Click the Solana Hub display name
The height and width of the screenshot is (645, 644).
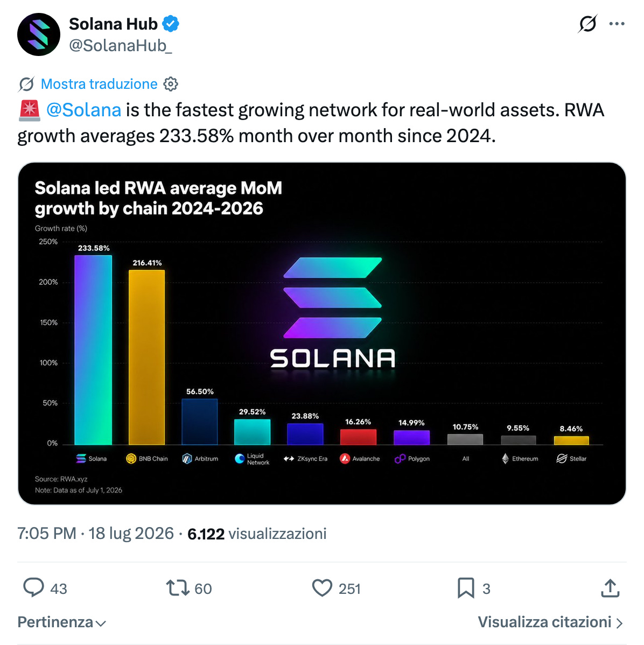click(x=113, y=24)
